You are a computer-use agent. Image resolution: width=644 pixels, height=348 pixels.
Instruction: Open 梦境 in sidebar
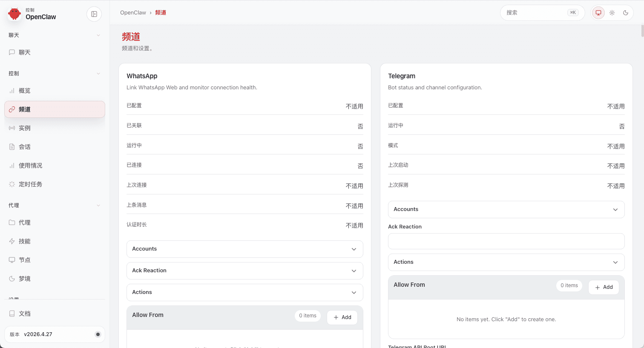click(x=55, y=279)
